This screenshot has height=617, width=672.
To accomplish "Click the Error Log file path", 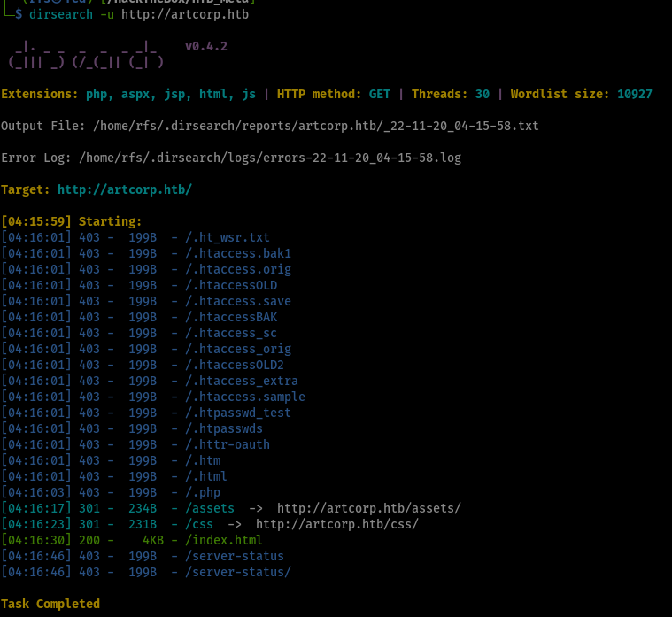I will pyautogui.click(x=270, y=158).
